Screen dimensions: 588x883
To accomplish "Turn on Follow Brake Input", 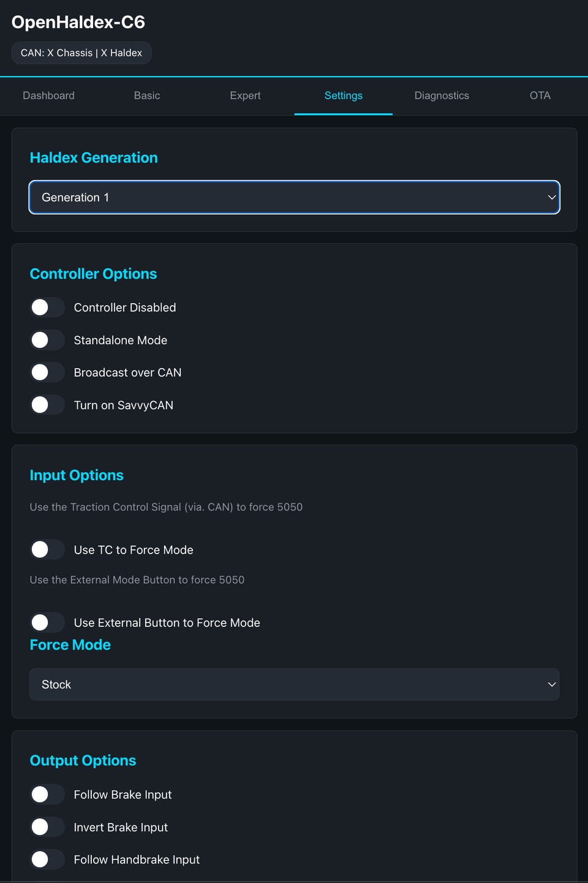I will [x=47, y=795].
